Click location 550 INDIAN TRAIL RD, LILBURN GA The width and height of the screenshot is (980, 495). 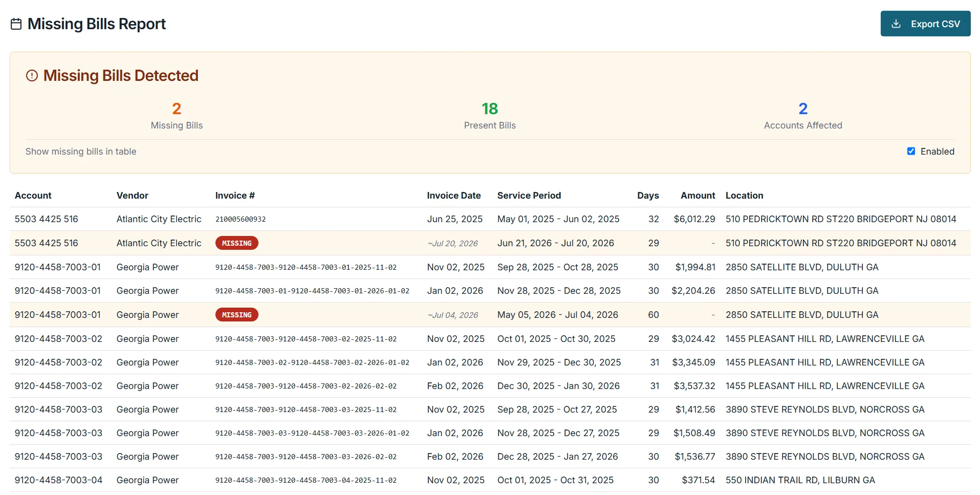click(800, 480)
